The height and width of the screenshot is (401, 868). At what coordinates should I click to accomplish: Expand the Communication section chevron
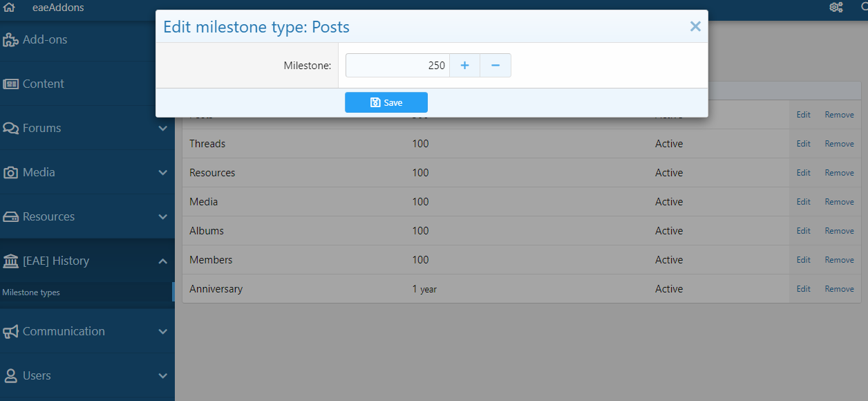pos(163,332)
